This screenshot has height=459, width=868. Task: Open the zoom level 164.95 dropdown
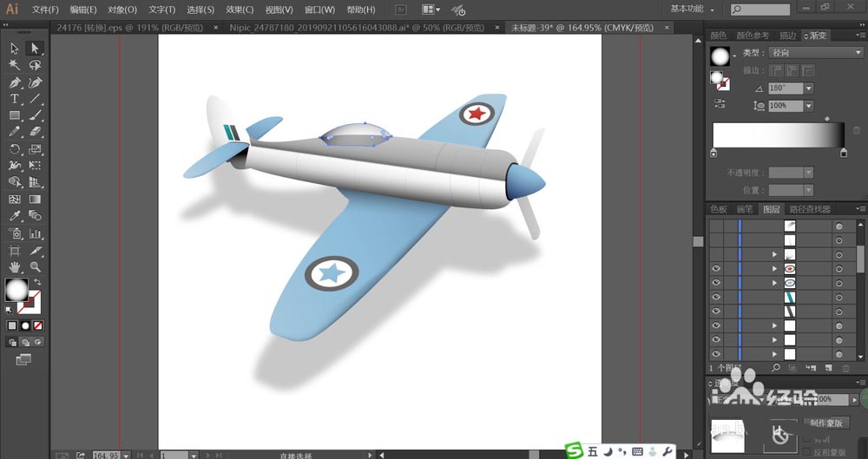tap(126, 456)
